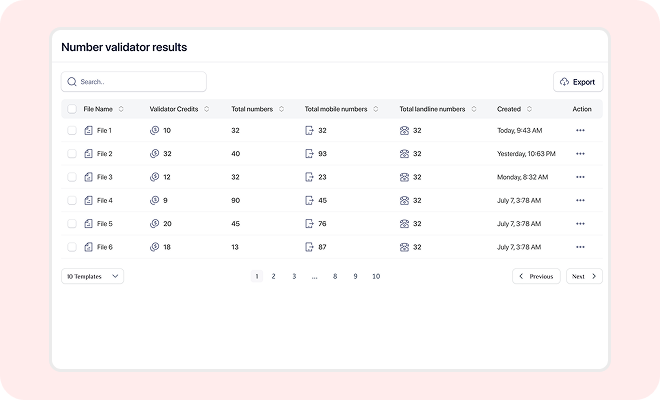Check the checkbox for File 4
Viewport: 660px width, 400px height.
(x=72, y=200)
